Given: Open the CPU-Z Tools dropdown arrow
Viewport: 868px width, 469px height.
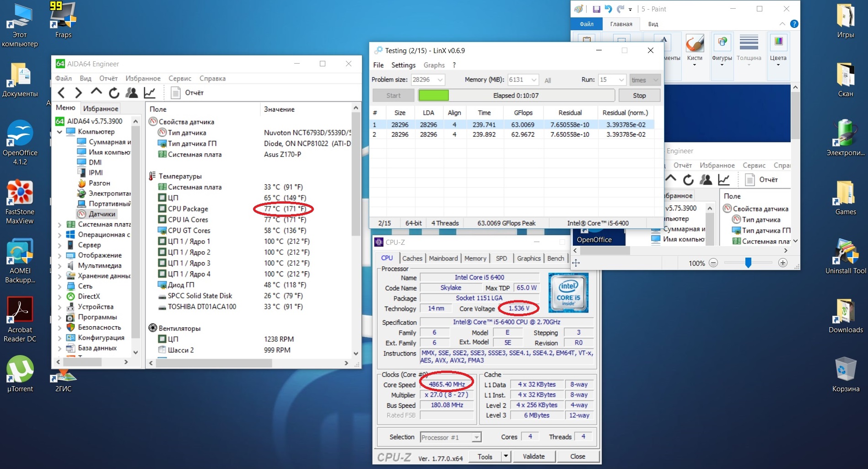Looking at the screenshot, I should point(506,456).
